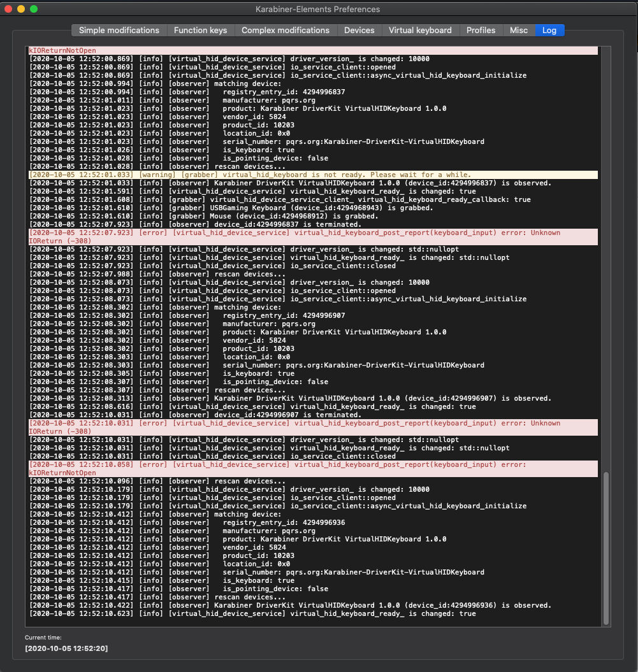This screenshot has height=672, width=638.
Task: Click the current time value 2020-10-05 12:52:20
Action: coord(66,648)
